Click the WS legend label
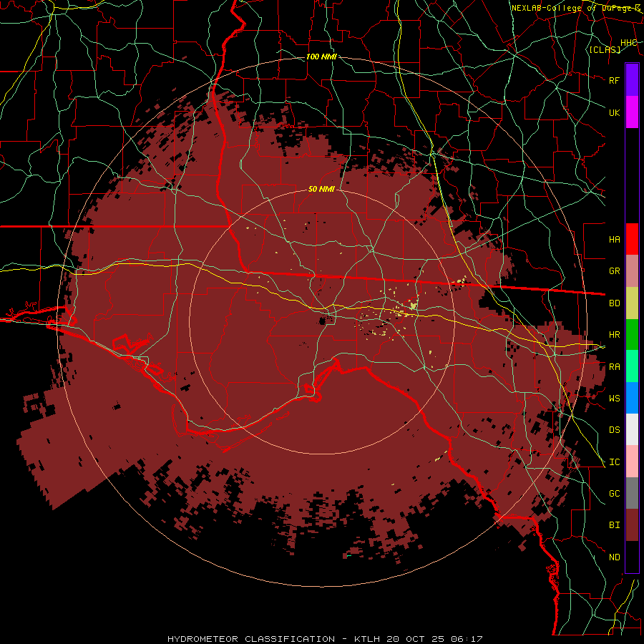 pyautogui.click(x=615, y=399)
